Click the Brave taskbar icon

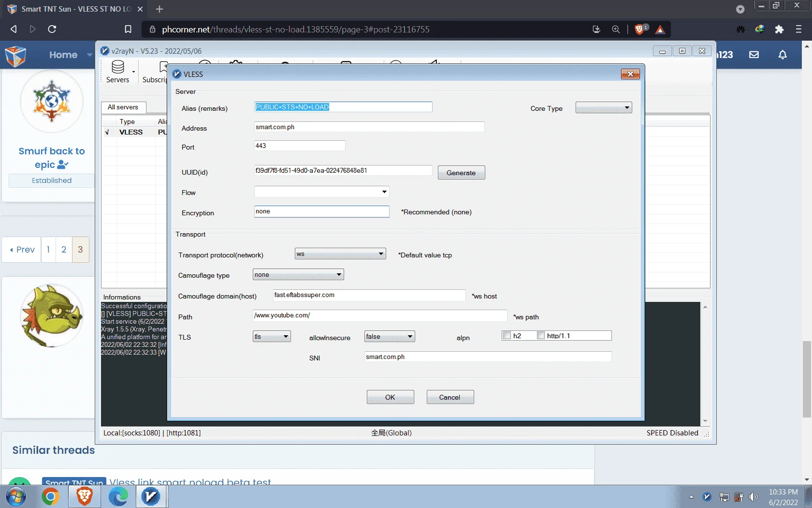85,497
